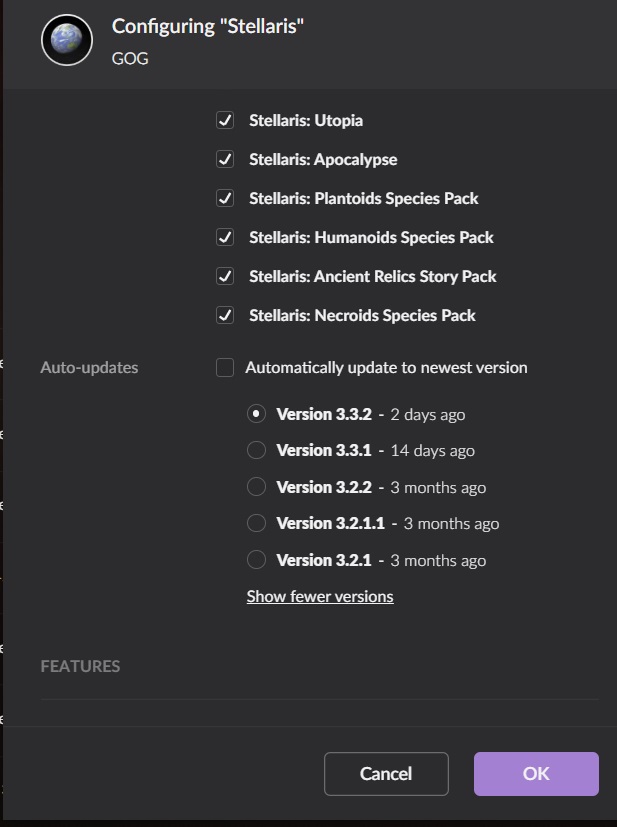Click the Auto-updates section label
Viewport: 617px width, 827px height.
click(x=89, y=368)
